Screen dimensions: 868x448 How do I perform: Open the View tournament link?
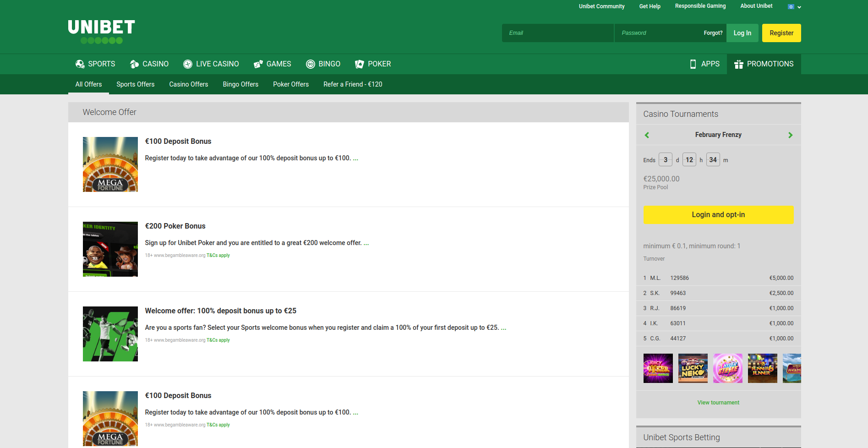click(718, 403)
